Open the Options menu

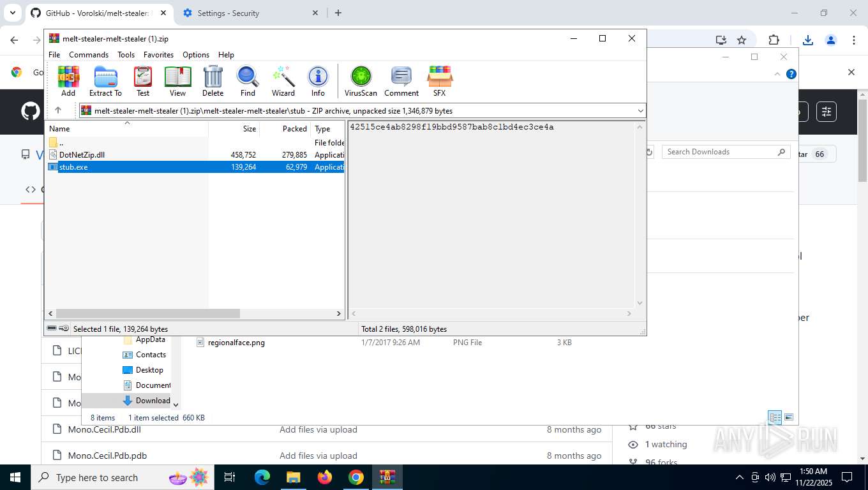[196, 55]
